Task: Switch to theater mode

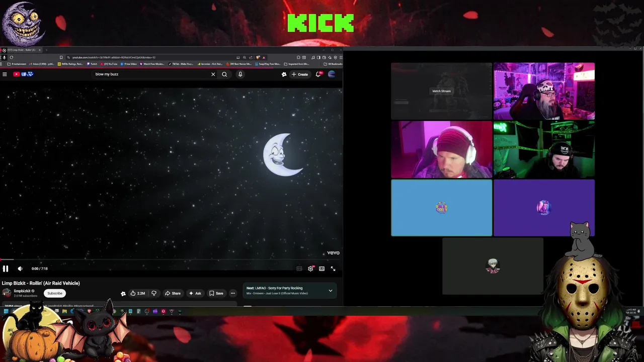Action: point(321,268)
